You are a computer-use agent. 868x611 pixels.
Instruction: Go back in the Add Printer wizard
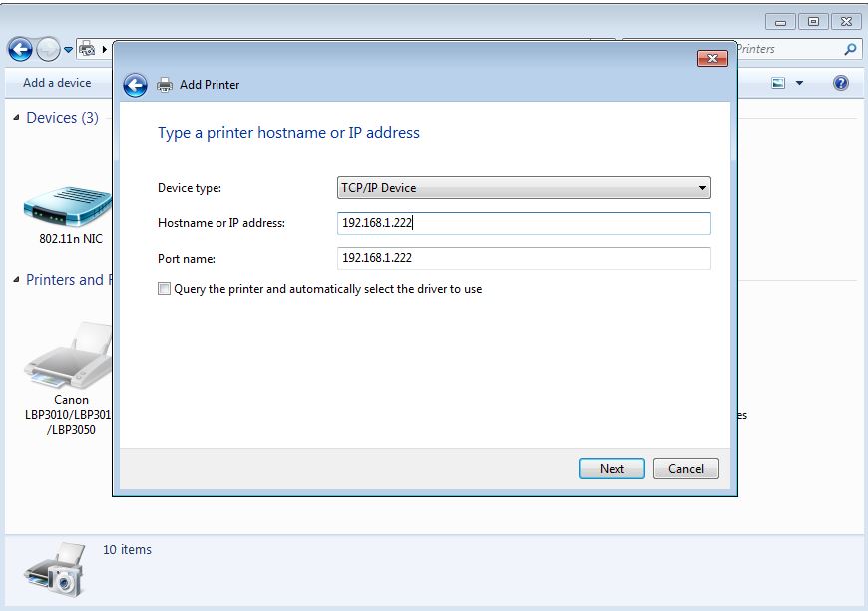(x=135, y=85)
